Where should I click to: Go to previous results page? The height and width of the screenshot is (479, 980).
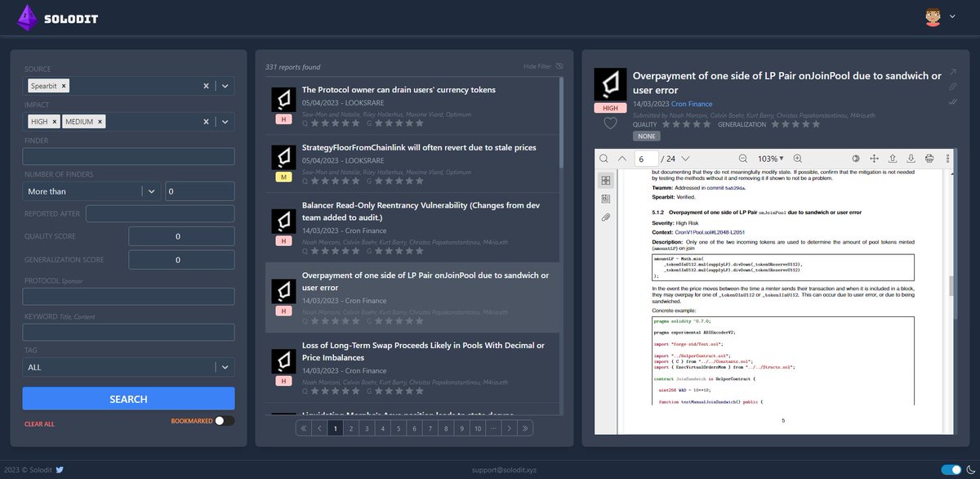click(x=319, y=428)
